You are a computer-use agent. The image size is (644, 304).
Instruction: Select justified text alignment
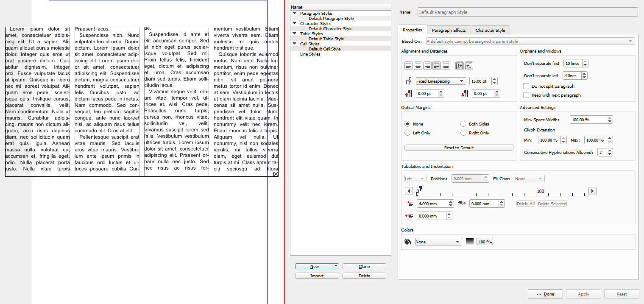click(437, 66)
